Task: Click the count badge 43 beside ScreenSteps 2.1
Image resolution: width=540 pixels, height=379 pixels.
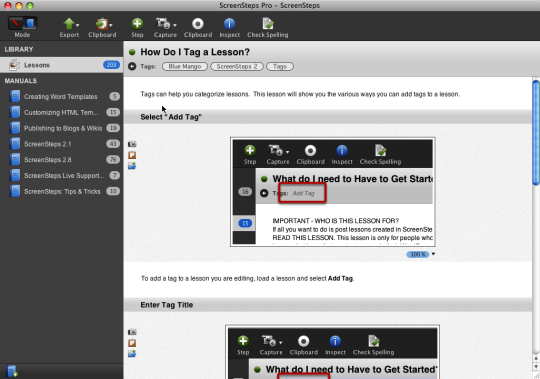Action: [113, 144]
